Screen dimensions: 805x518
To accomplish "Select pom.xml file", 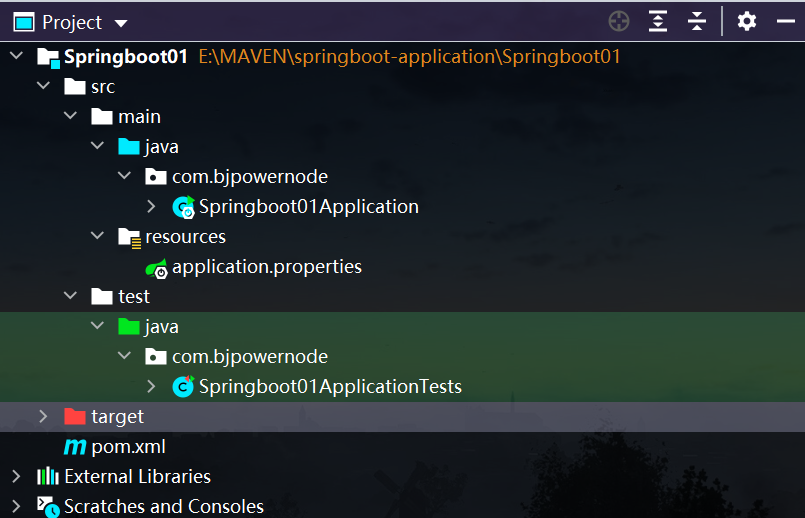I will click(128, 447).
